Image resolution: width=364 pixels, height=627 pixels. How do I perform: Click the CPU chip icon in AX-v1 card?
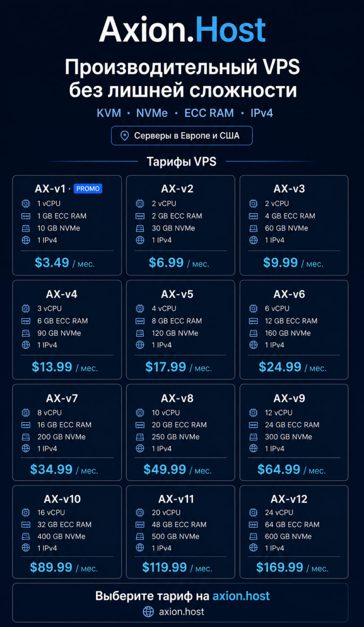pos(26,203)
